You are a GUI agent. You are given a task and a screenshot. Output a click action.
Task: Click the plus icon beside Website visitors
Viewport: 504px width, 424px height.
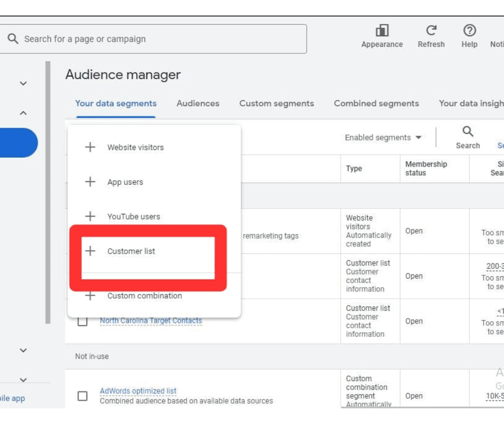[90, 147]
